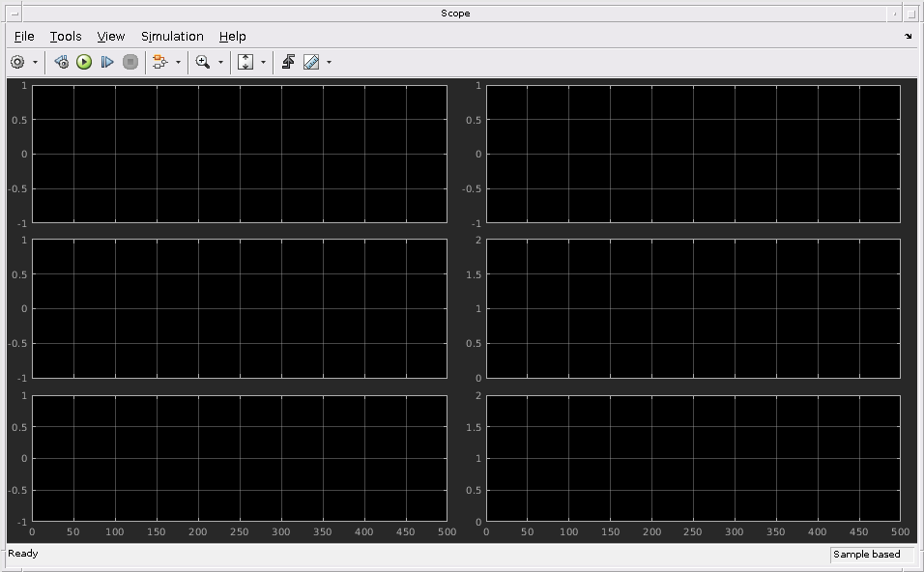Click inside the bottom-right scope plot
924x572 pixels.
(693, 458)
